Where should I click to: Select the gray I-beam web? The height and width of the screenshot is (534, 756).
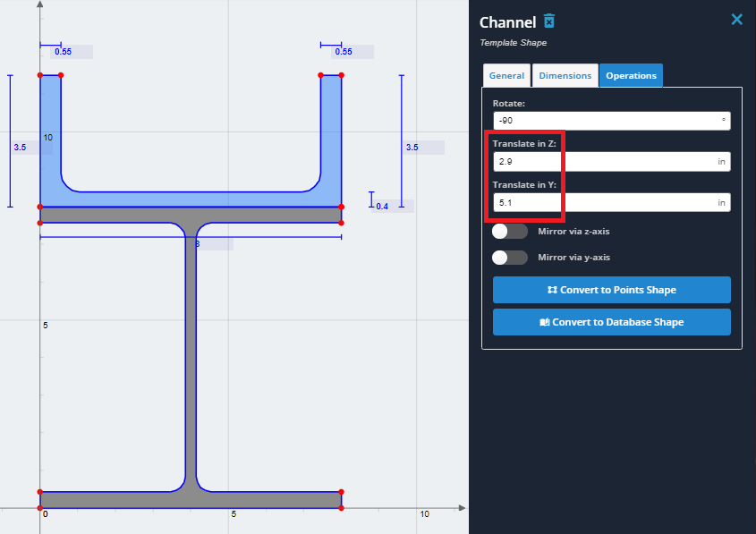click(191, 357)
